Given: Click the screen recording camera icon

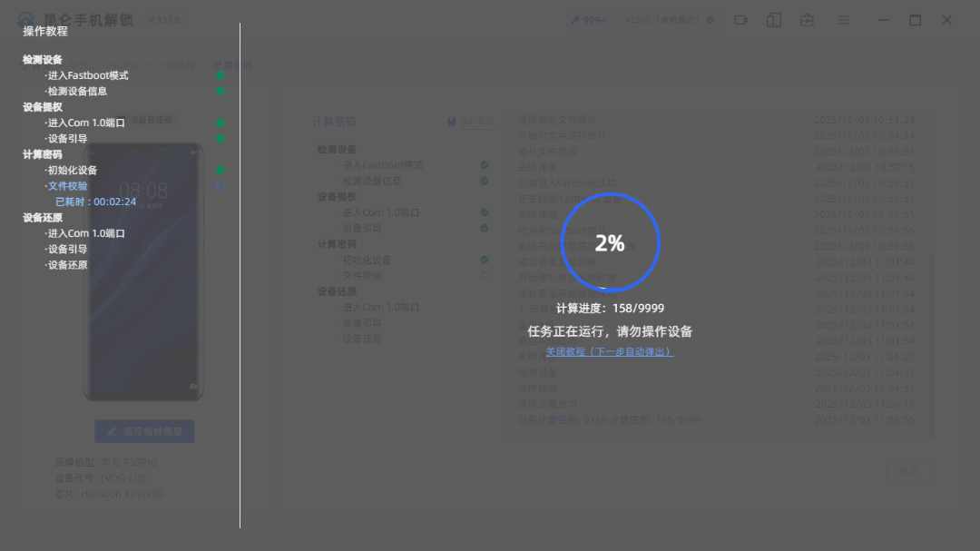Looking at the screenshot, I should [740, 20].
